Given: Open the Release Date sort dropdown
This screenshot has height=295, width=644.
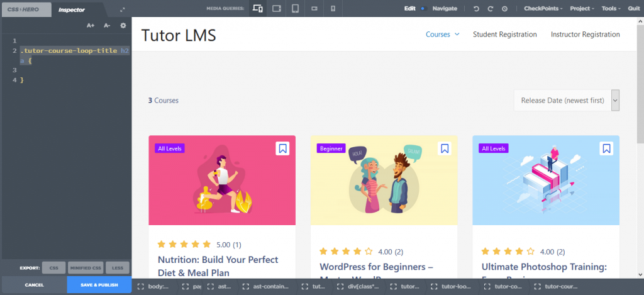Looking at the screenshot, I should (567, 100).
